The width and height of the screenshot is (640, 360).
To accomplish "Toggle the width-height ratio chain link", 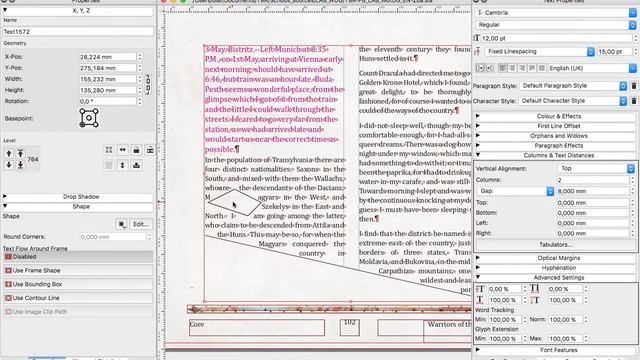I will click(x=148, y=84).
